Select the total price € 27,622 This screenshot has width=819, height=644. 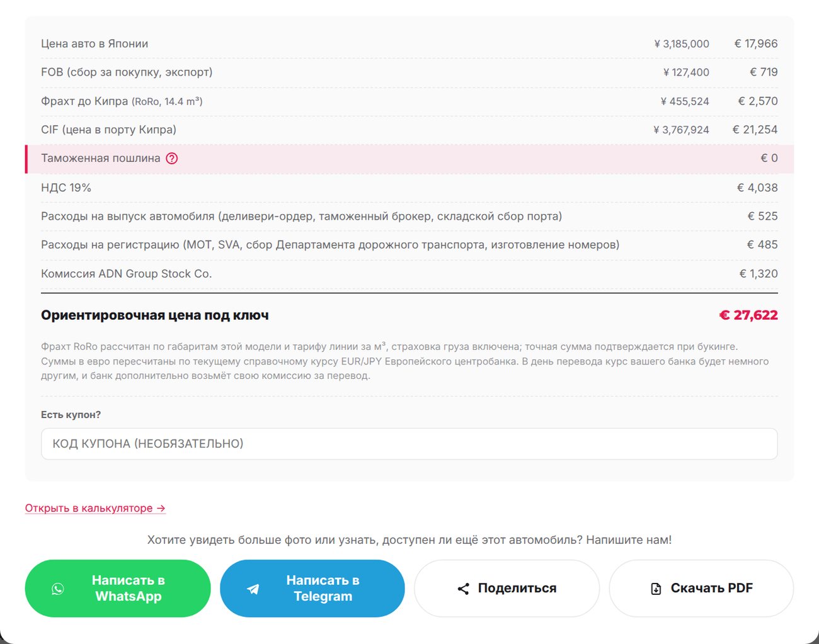click(748, 315)
